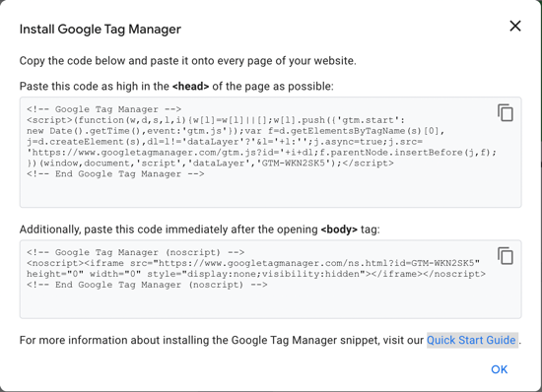This screenshot has width=542, height=392.
Task: Confirm the dialog with the OK button
Action: pyautogui.click(x=500, y=369)
